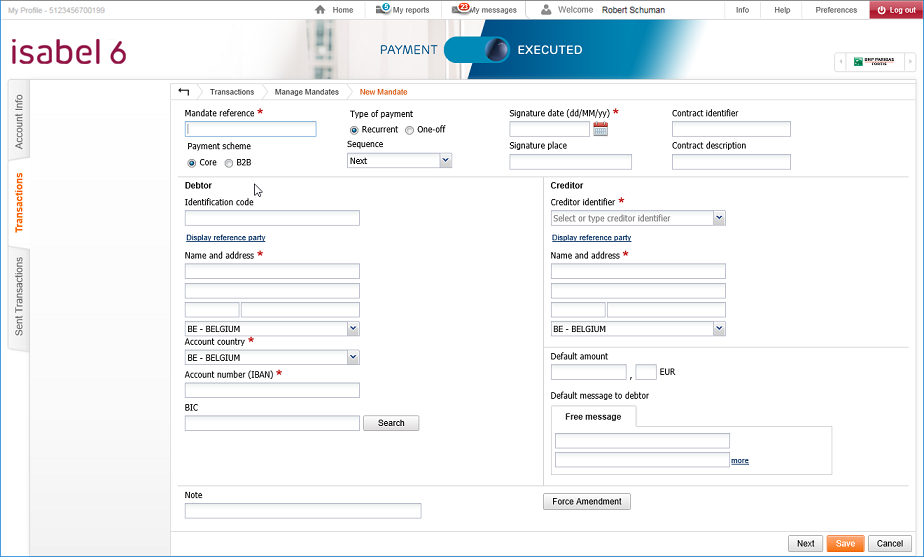Viewport: 924px width, 557px height.
Task: Click Creditor Display reference party link
Action: pyautogui.click(x=591, y=238)
